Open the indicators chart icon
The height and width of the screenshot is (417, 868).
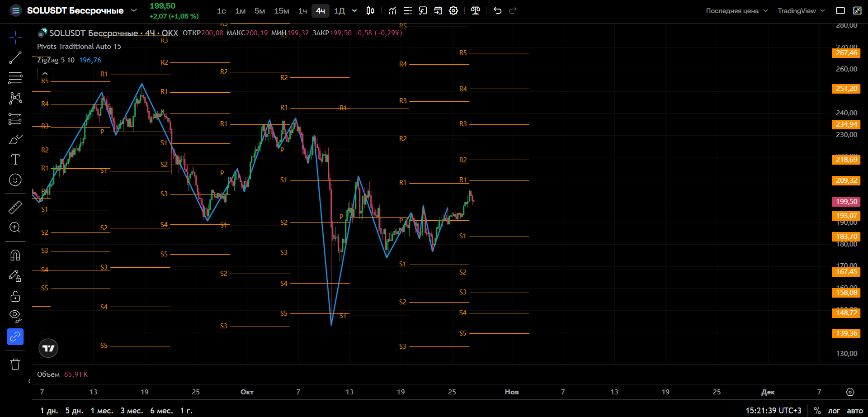(x=392, y=11)
